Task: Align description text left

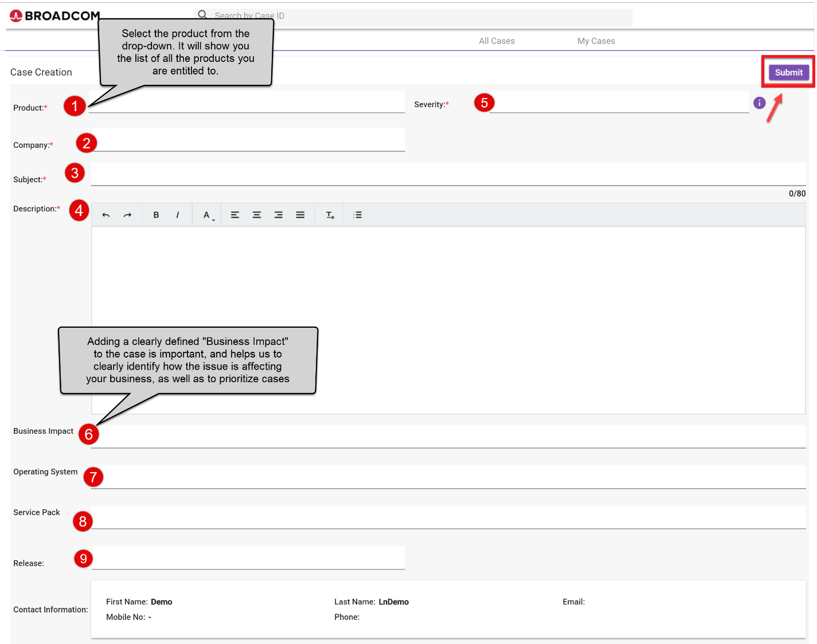Action: pyautogui.click(x=235, y=215)
